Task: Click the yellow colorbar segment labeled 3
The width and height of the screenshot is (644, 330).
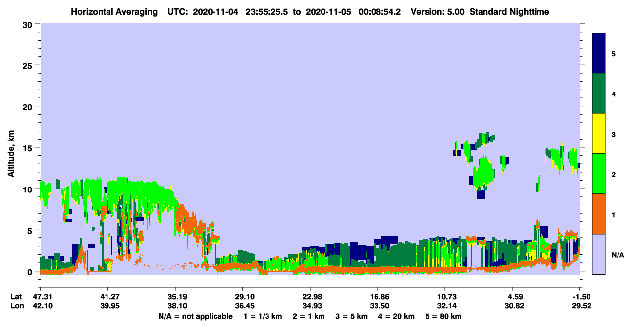Action: pyautogui.click(x=599, y=134)
